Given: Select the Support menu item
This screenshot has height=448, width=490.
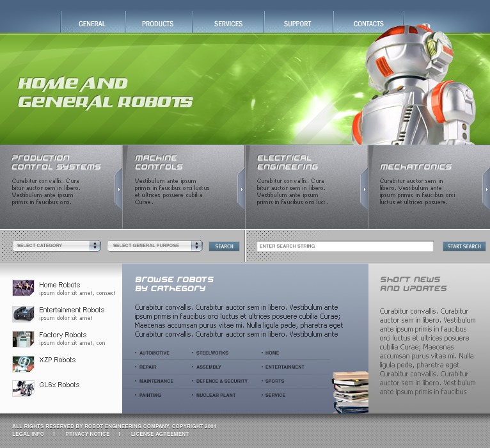Looking at the screenshot, I should 297,24.
